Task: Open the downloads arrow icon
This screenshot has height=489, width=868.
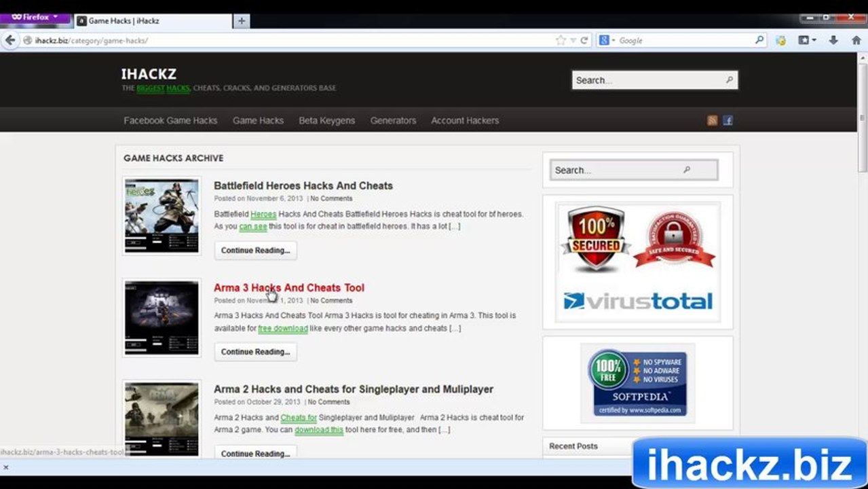Action: (833, 40)
